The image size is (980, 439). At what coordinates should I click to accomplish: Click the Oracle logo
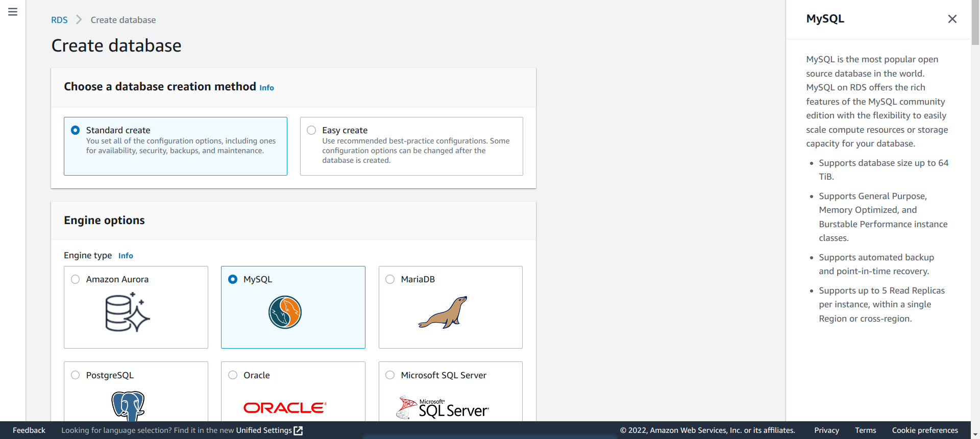[285, 408]
